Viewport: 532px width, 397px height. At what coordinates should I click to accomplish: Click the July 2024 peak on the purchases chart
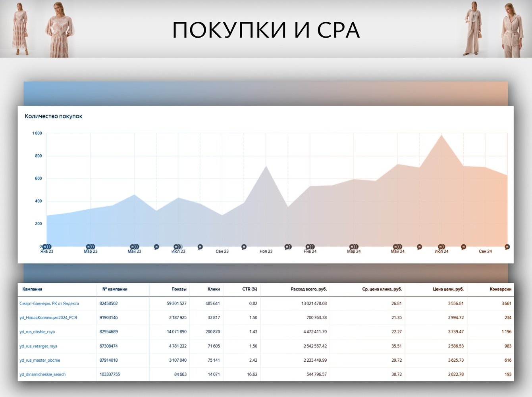[441, 135]
